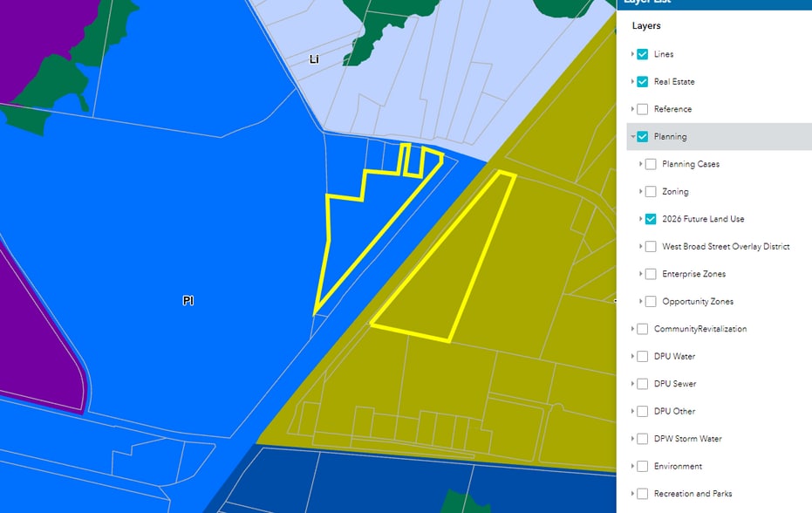
Task: Tick the Environment layer checkbox
Action: [643, 467]
